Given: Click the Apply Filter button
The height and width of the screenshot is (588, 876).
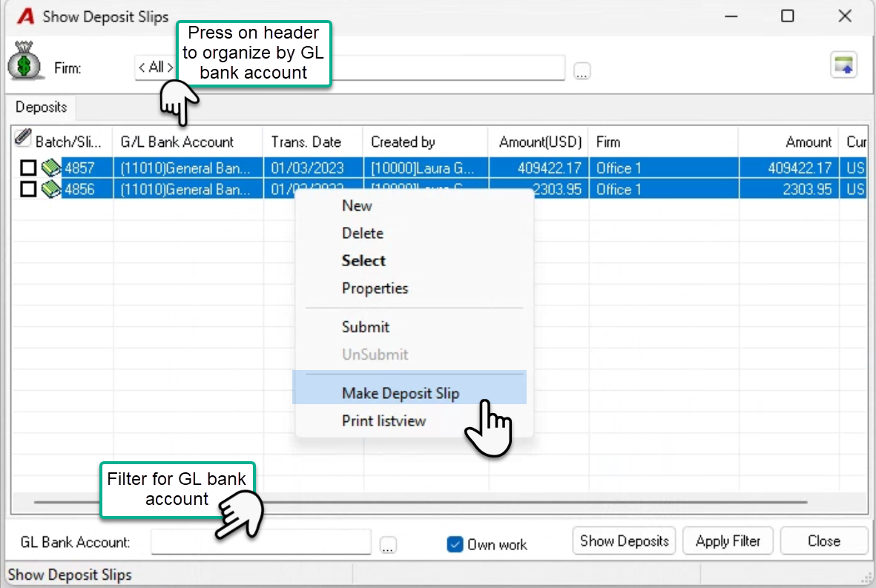Looking at the screenshot, I should click(x=728, y=541).
